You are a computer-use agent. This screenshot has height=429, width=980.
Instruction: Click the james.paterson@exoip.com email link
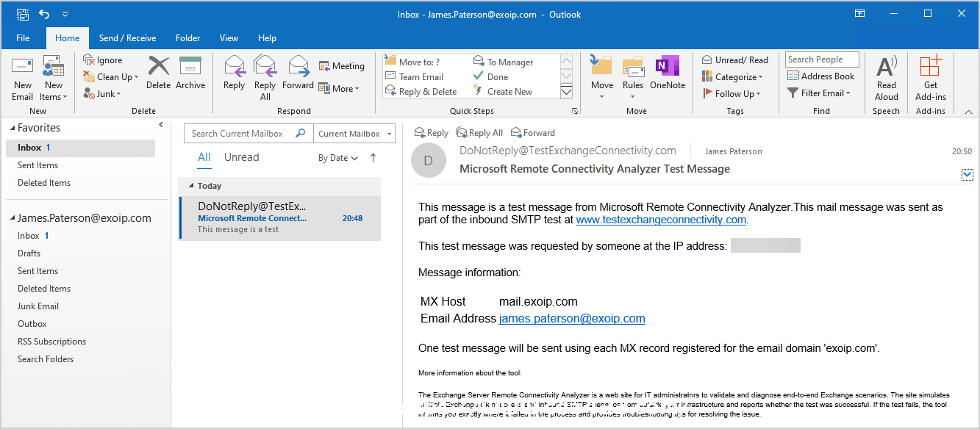click(572, 319)
